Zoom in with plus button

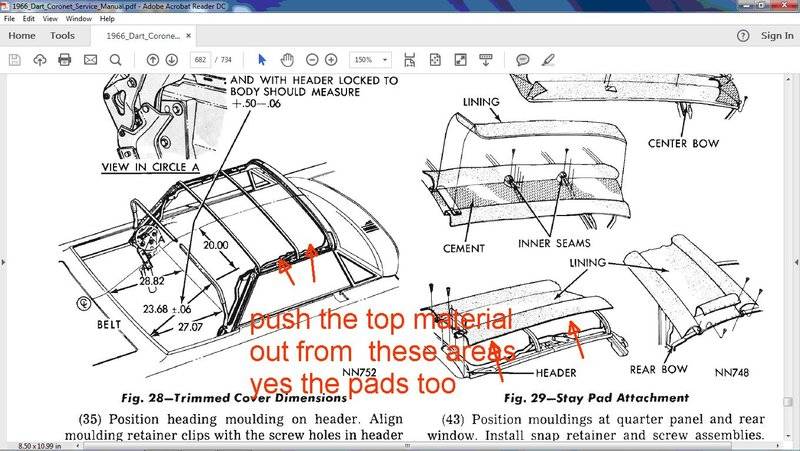coord(331,60)
